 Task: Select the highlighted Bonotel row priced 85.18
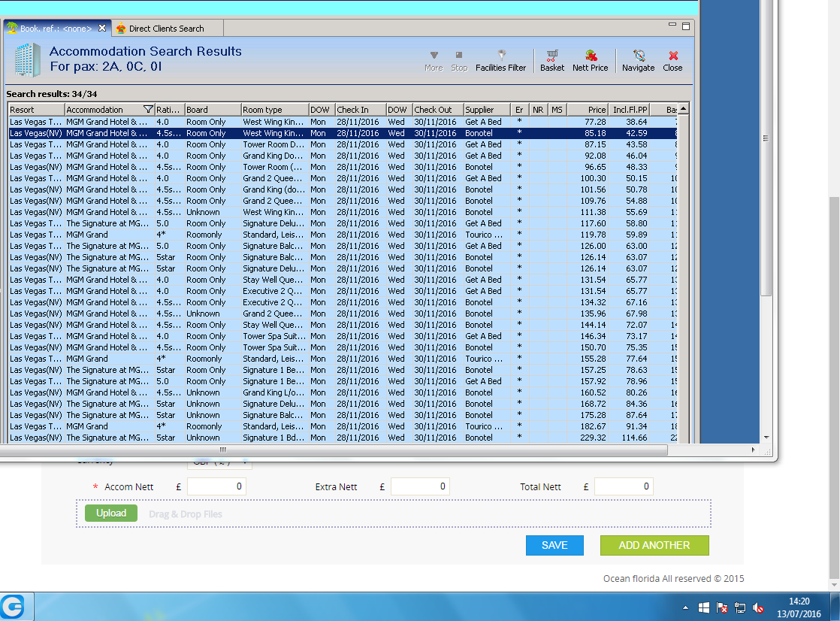pos(343,133)
